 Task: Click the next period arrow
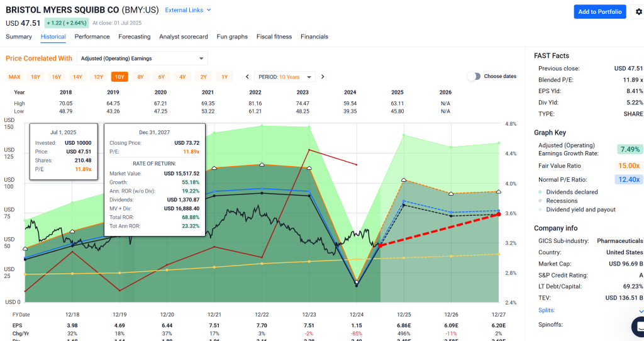tap(323, 77)
